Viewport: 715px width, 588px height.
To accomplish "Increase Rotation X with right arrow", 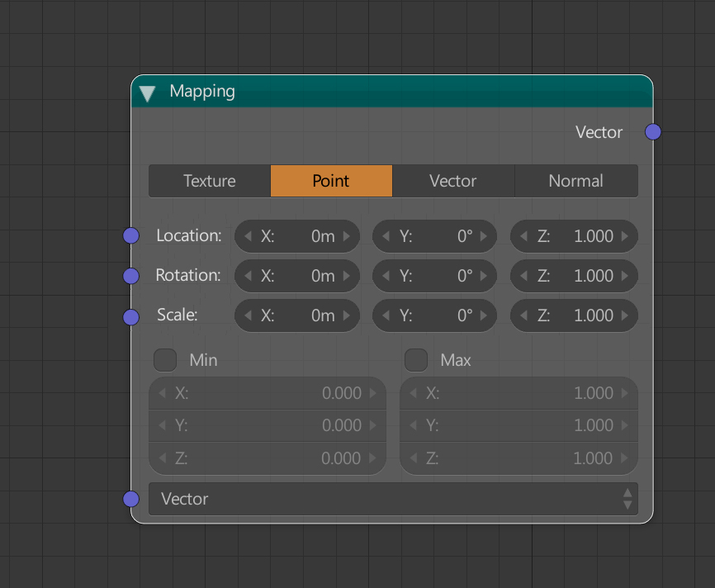I will pos(347,276).
